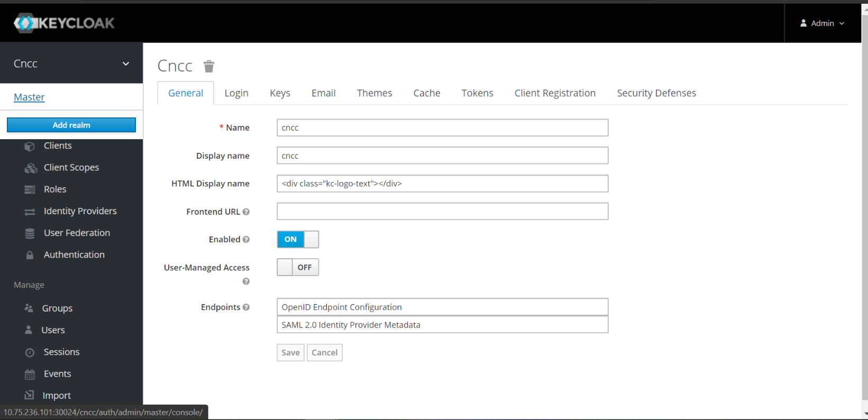Open the Security Defenses tab
Image resolution: width=868 pixels, height=420 pixels.
coord(656,93)
